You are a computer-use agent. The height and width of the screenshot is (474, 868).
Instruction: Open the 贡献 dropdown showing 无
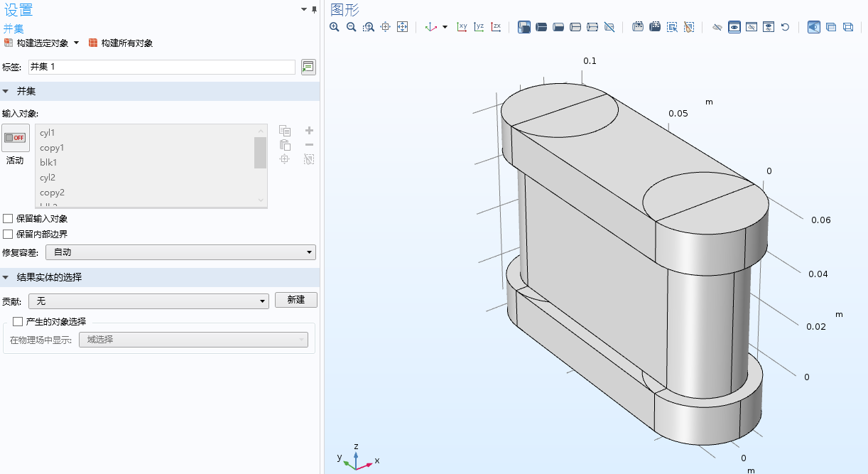(148, 301)
